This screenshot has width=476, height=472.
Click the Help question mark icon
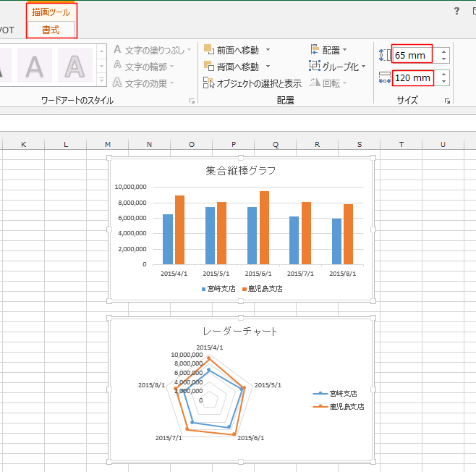pos(456,11)
